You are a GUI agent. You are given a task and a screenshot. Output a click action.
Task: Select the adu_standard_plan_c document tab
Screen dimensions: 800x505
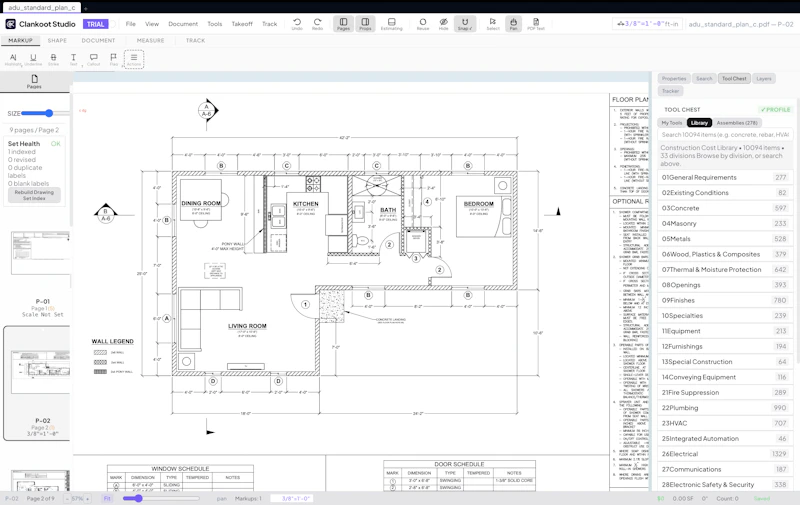click(x=42, y=8)
